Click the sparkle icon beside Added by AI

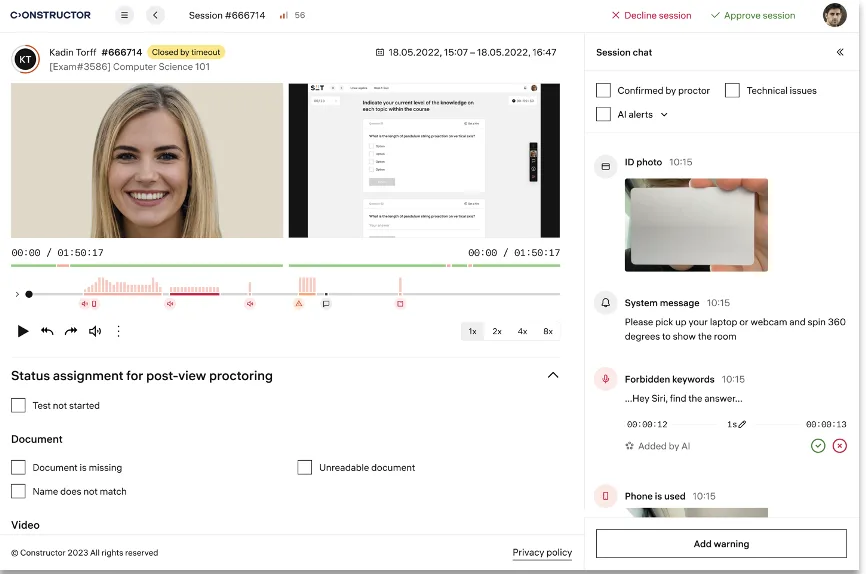pyautogui.click(x=629, y=446)
